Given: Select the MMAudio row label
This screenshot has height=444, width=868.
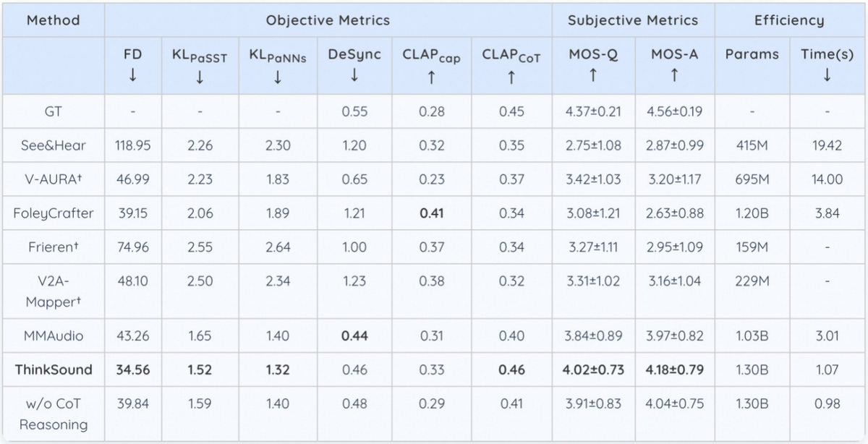Looking at the screenshot, I should (x=54, y=336).
